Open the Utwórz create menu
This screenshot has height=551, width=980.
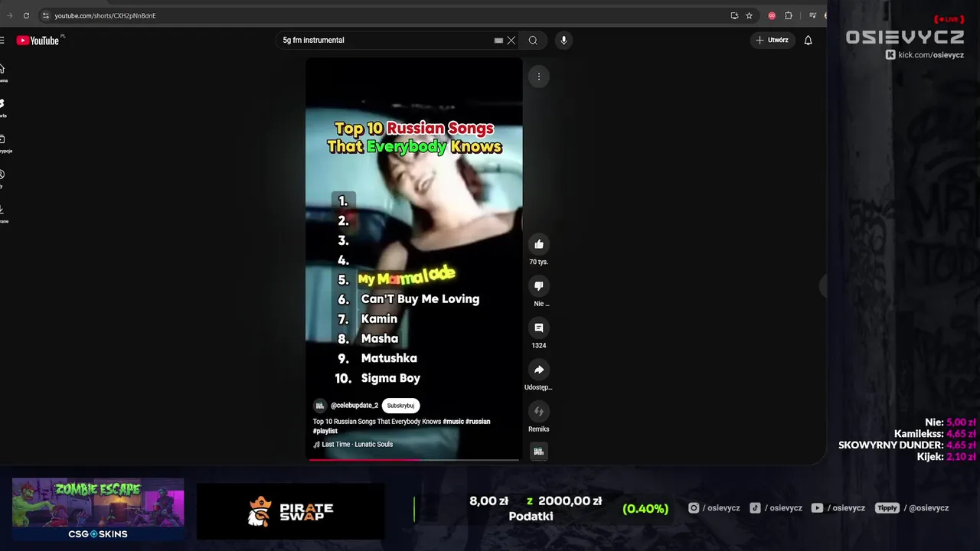click(x=773, y=41)
